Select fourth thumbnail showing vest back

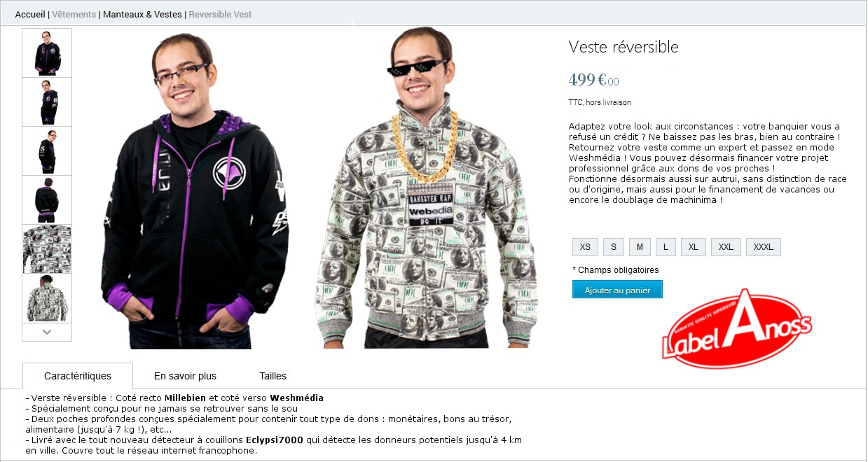tap(47, 199)
